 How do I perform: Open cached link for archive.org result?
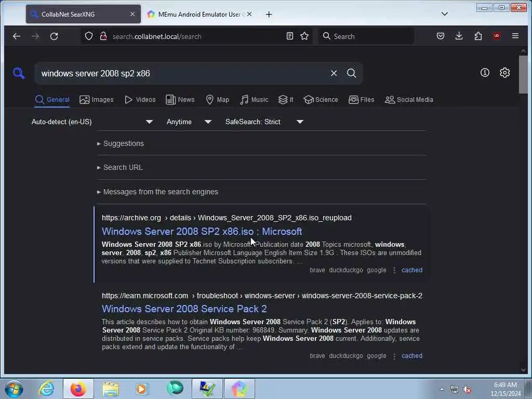pos(412,270)
